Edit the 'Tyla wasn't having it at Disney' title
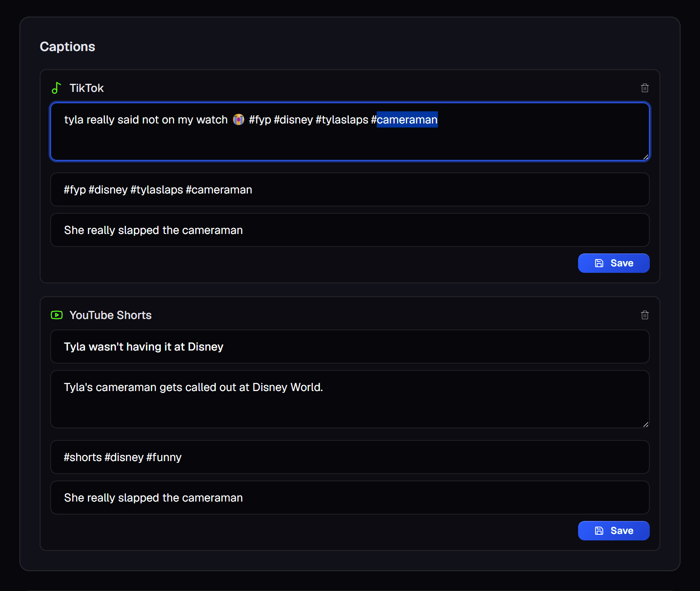This screenshot has width=700, height=591. tap(350, 347)
